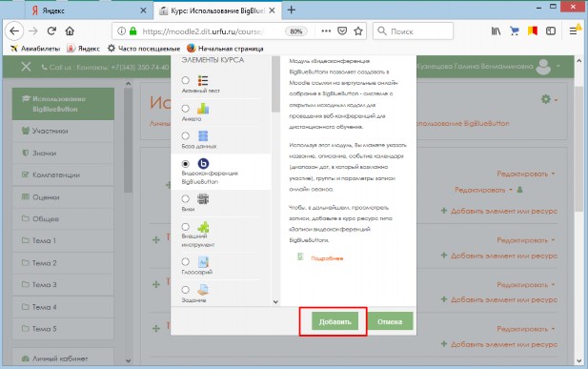Click in the Поиск search field
Viewport: 588px width, 369px height.
tap(413, 31)
